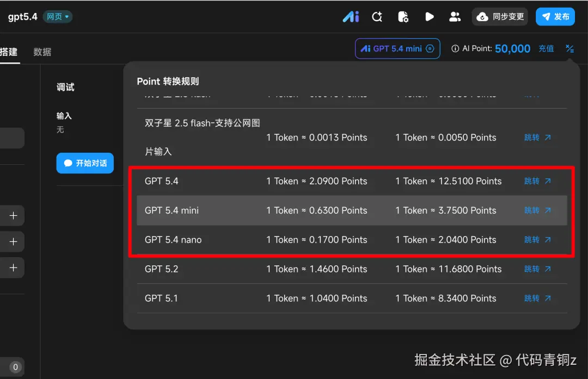The width and height of the screenshot is (588, 379).
Task: Click 跳转 link in GPT 5.4 nano row
Action: click(537, 239)
